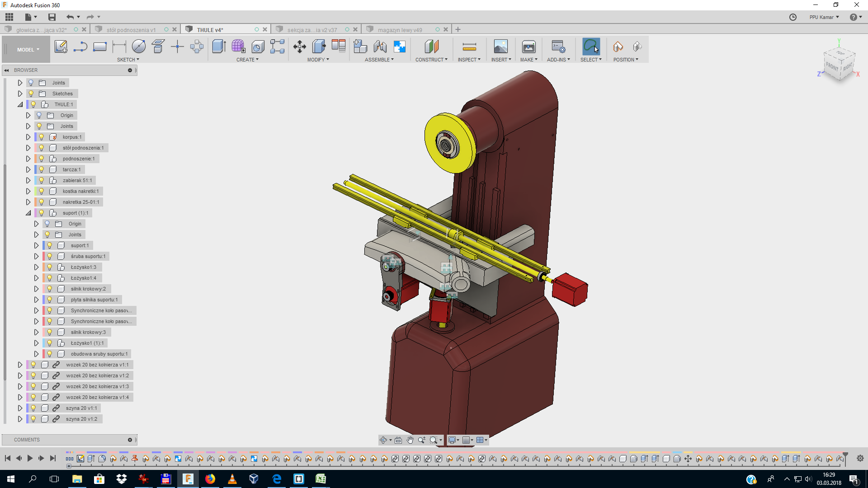The image size is (868, 488).
Task: Click the Capture Position icon
Action: pos(618,47)
